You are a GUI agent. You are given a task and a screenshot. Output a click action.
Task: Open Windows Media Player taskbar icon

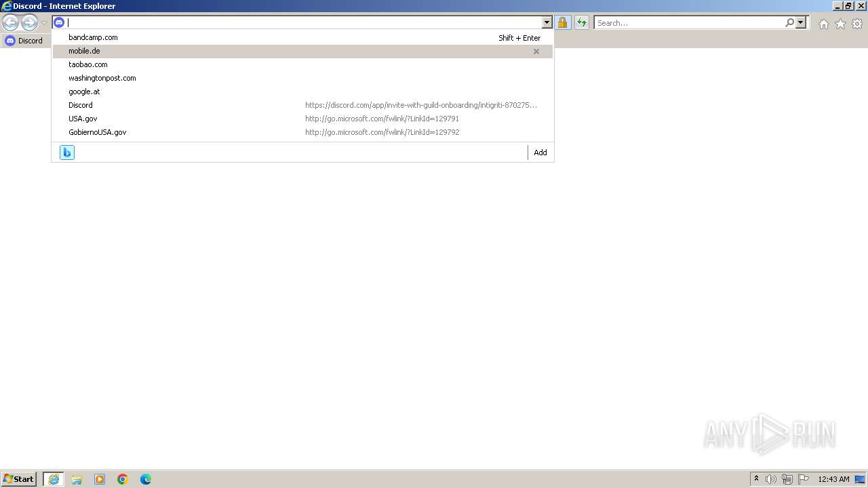100,479
